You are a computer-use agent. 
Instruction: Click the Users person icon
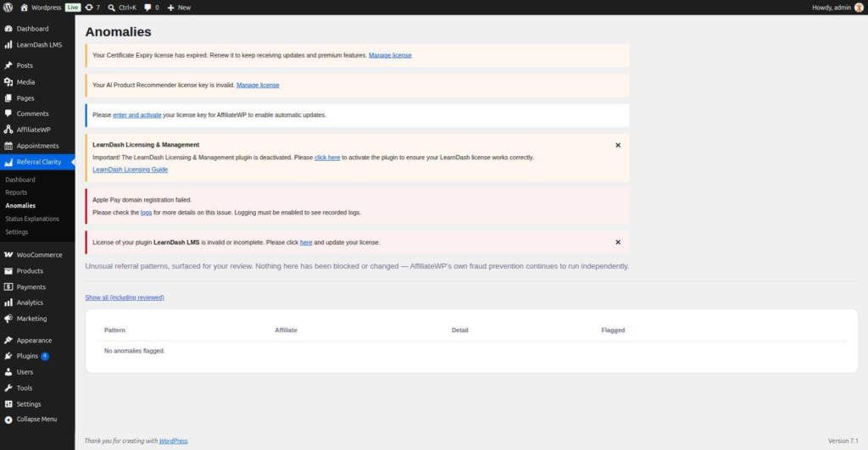(8, 372)
